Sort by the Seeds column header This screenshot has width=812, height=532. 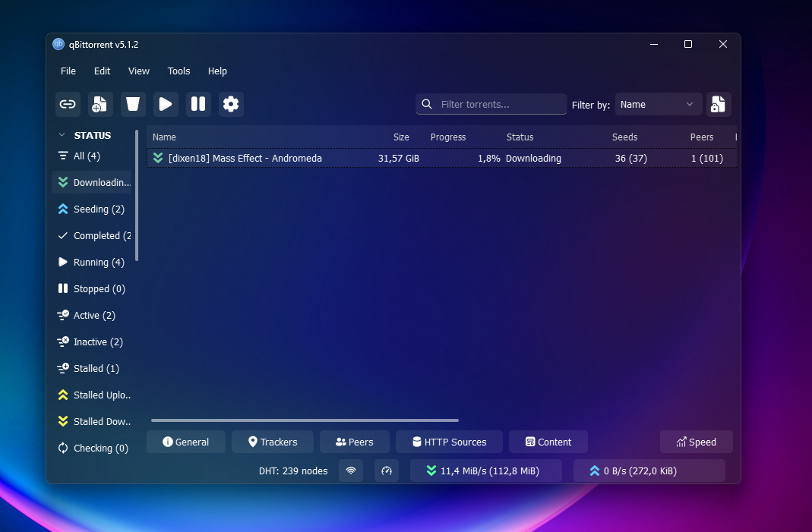click(624, 137)
